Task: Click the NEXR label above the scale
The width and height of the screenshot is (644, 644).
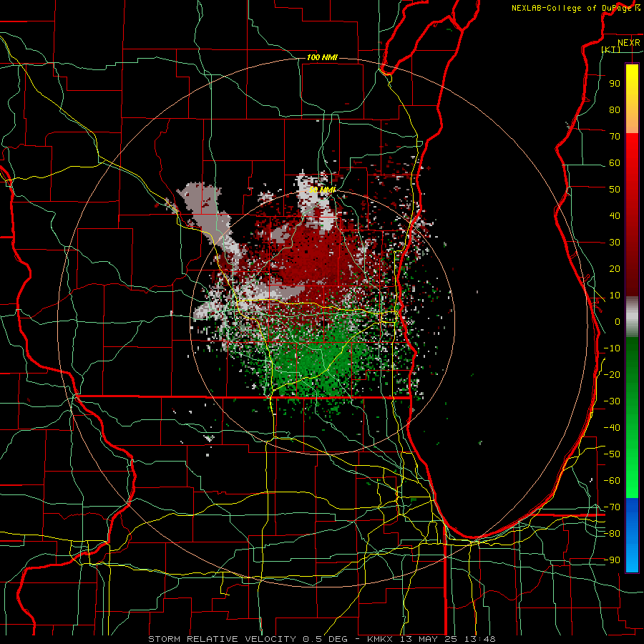Action: (x=629, y=43)
